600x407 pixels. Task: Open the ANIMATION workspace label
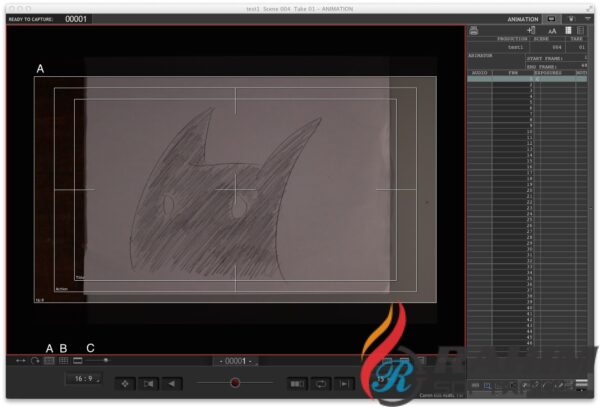[x=523, y=19]
